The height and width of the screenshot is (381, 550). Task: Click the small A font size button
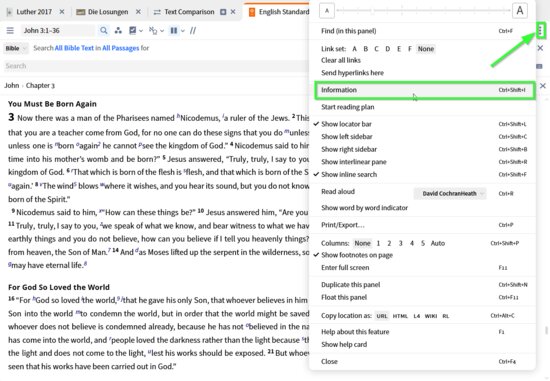327,11
